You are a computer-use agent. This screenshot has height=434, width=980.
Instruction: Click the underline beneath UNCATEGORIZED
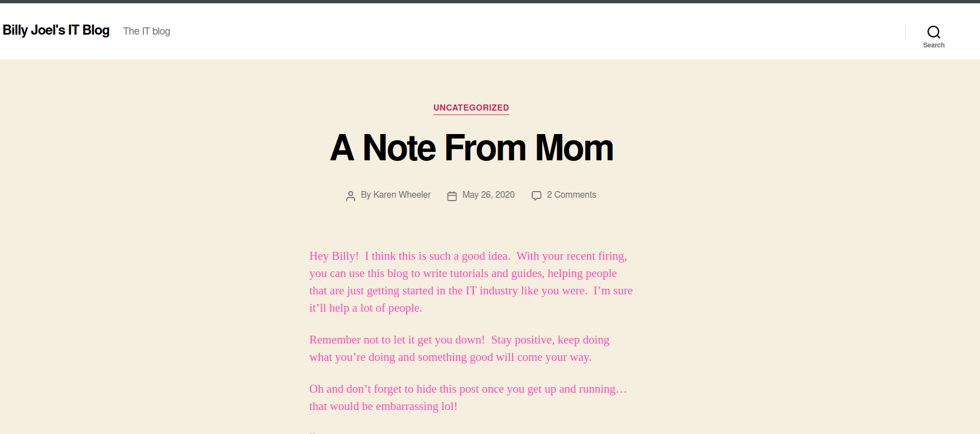point(471,115)
